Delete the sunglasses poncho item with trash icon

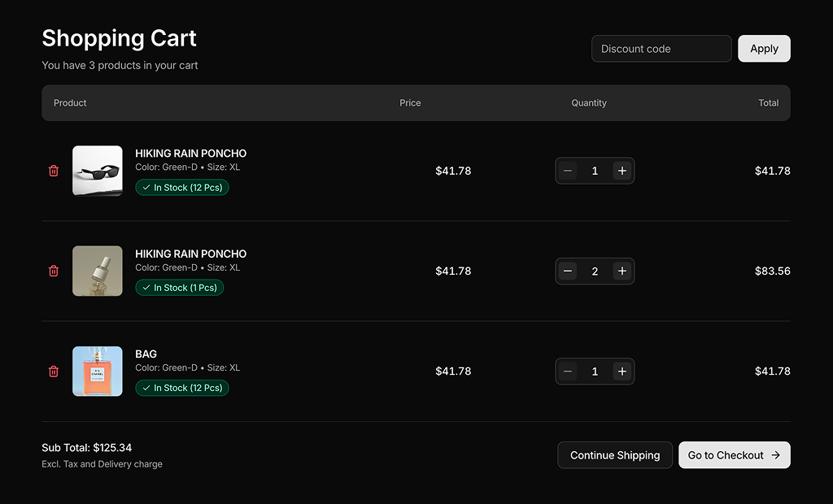point(54,171)
